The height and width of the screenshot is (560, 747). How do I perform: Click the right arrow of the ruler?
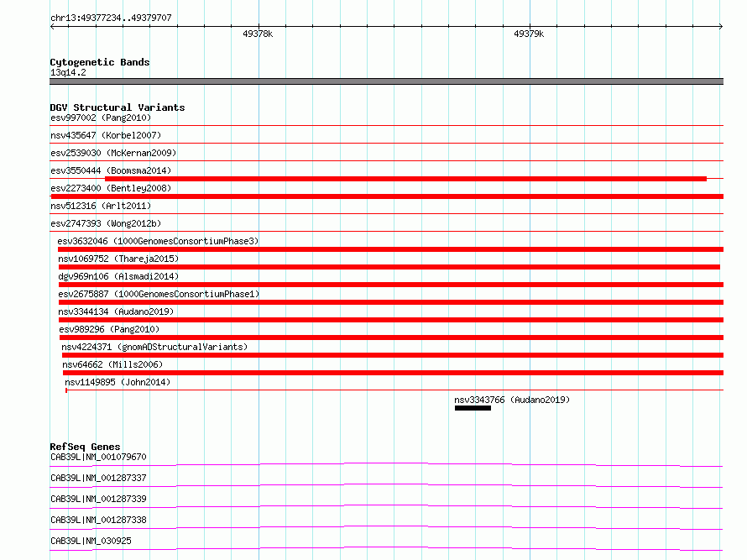click(721, 26)
